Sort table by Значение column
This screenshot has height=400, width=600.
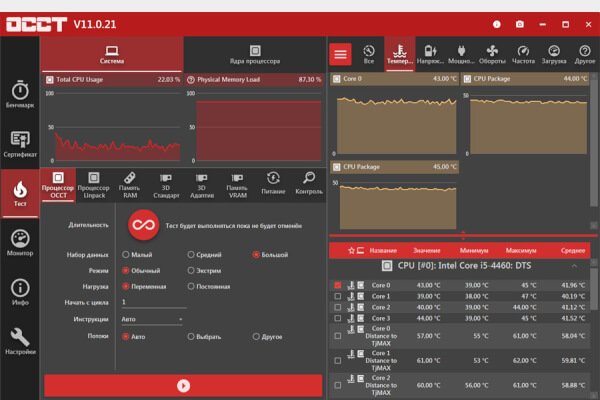[427, 251]
